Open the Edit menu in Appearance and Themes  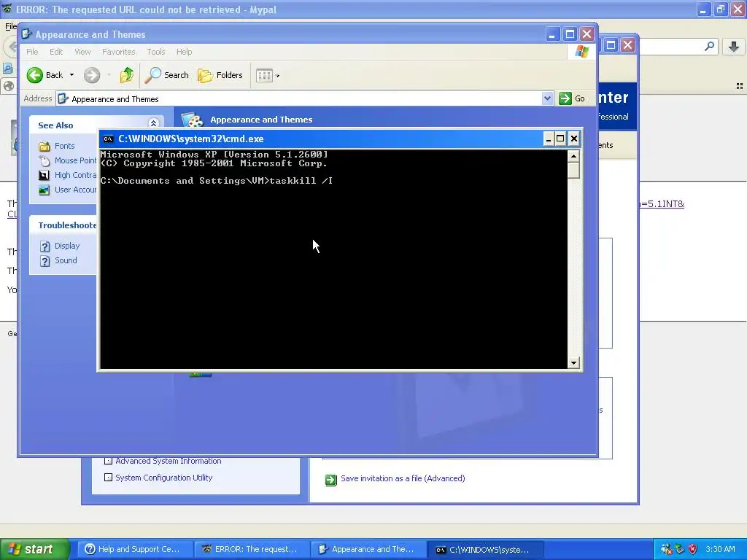pyautogui.click(x=56, y=52)
